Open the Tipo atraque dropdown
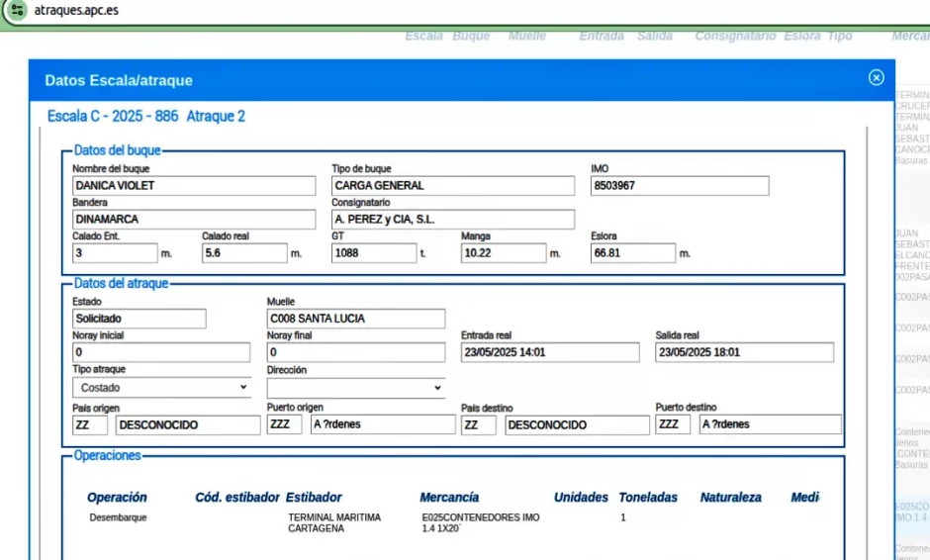Viewport: 930px width, 560px height. pos(162,388)
